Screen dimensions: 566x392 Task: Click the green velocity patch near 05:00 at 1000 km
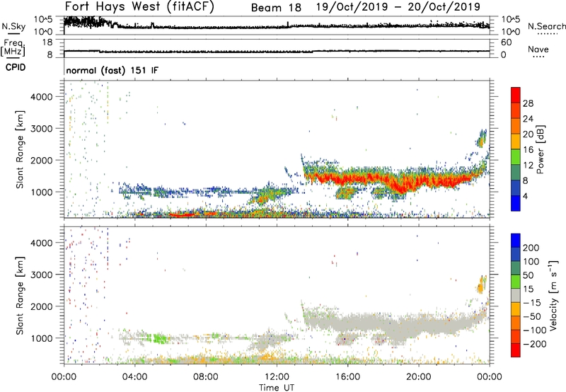[x=160, y=339]
